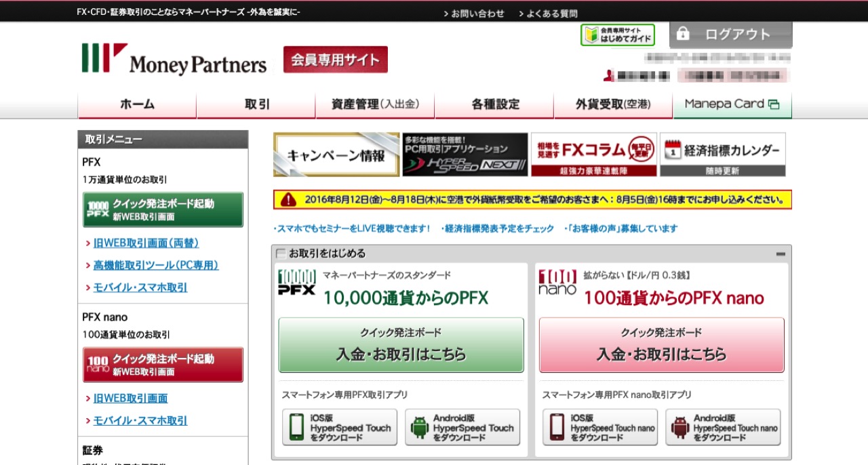Click the 100通貨からのPFX nano heading
This screenshot has width=868, height=465.
pyautogui.click(x=674, y=298)
